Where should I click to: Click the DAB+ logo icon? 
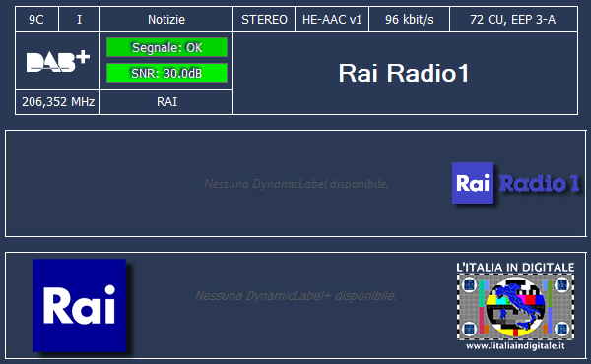(58, 61)
